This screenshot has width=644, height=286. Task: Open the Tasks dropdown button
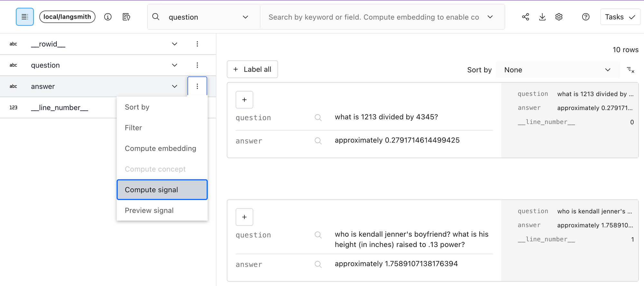[620, 17]
